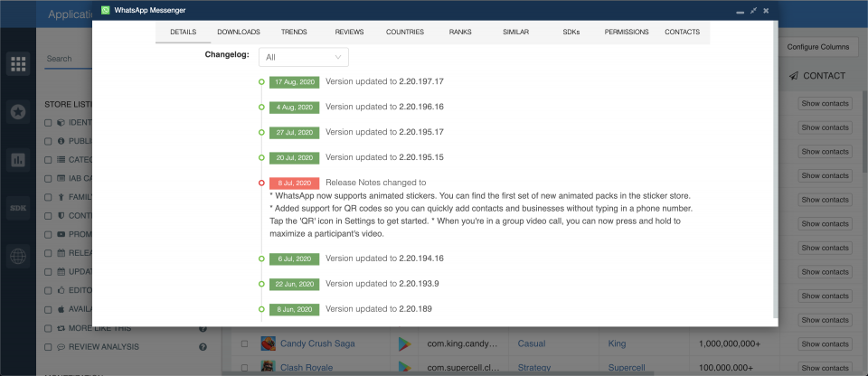Open the Changelog filter dropdown

[304, 57]
